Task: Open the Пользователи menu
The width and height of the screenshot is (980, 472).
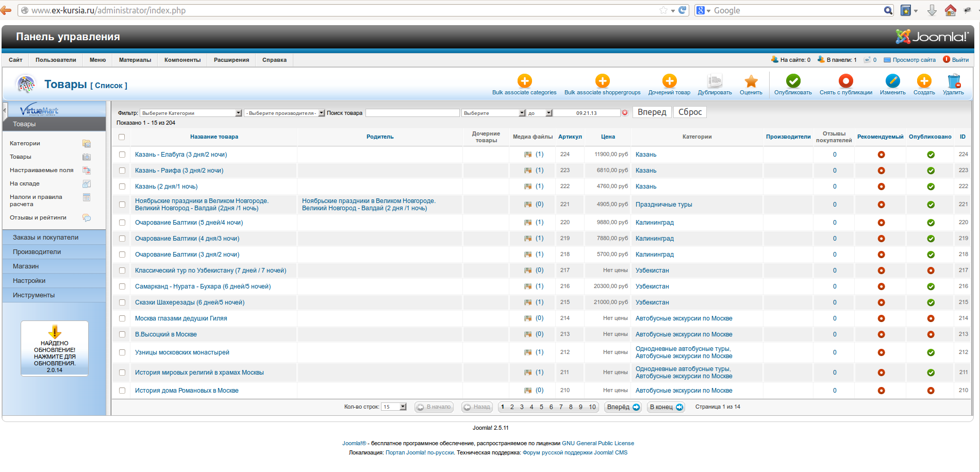Action: click(x=56, y=60)
